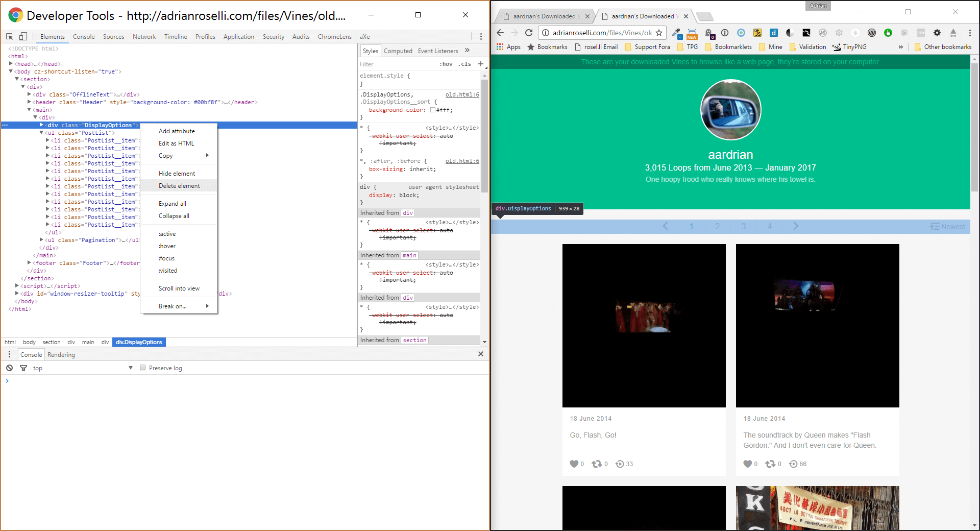This screenshot has height=531, width=980.
Task: Open the Support Fora bookmark folder
Action: click(648, 47)
